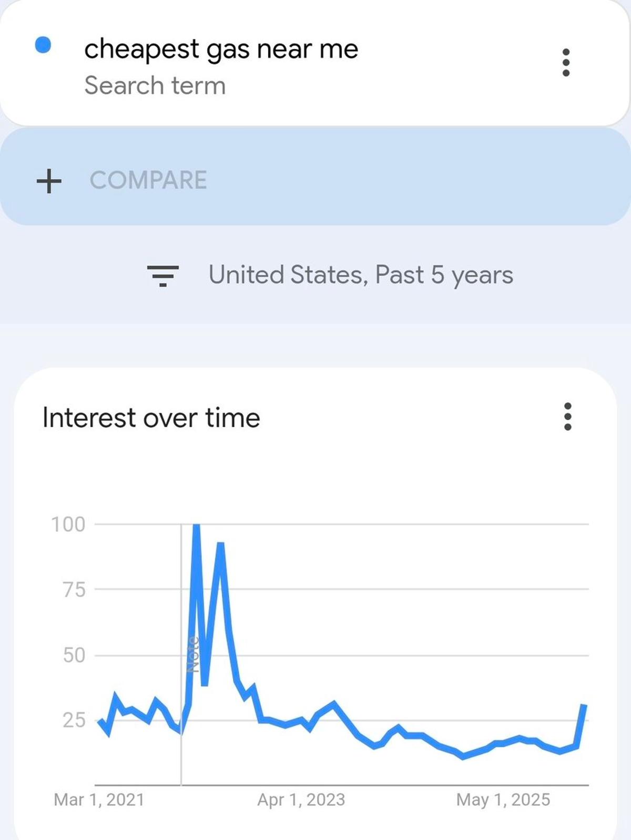The image size is (631, 840).
Task: Click the 100 value on the y-axis
Action: click(x=68, y=524)
